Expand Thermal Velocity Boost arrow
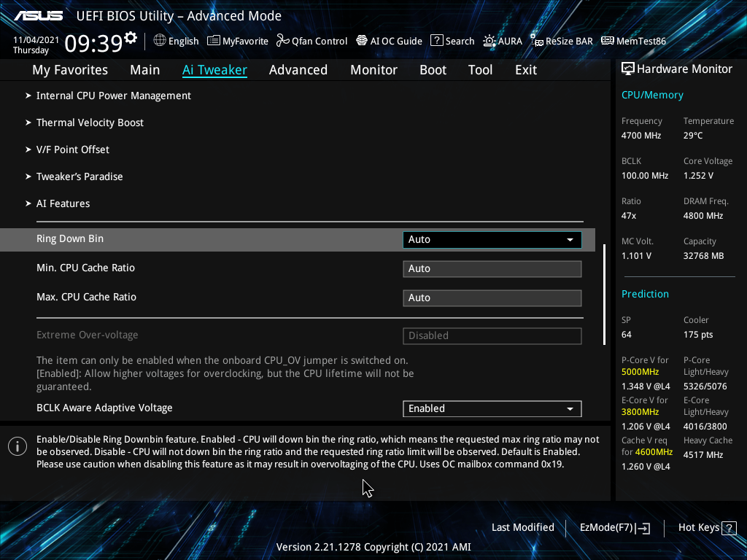The width and height of the screenshot is (747, 560). click(x=28, y=122)
